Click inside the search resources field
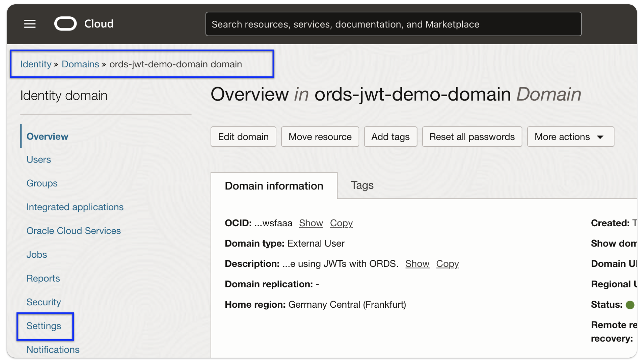Screen dimensions: 644x362 [x=393, y=24]
